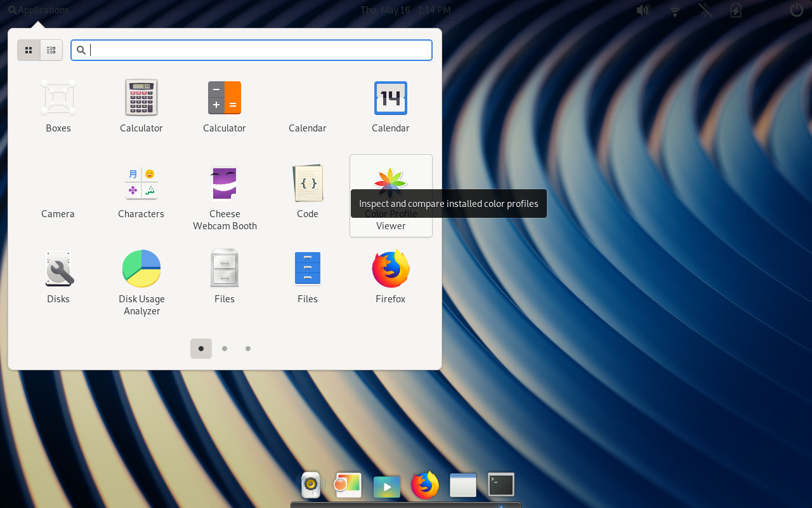The image size is (812, 508).
Task: Open the Applications menu
Action: (x=38, y=10)
